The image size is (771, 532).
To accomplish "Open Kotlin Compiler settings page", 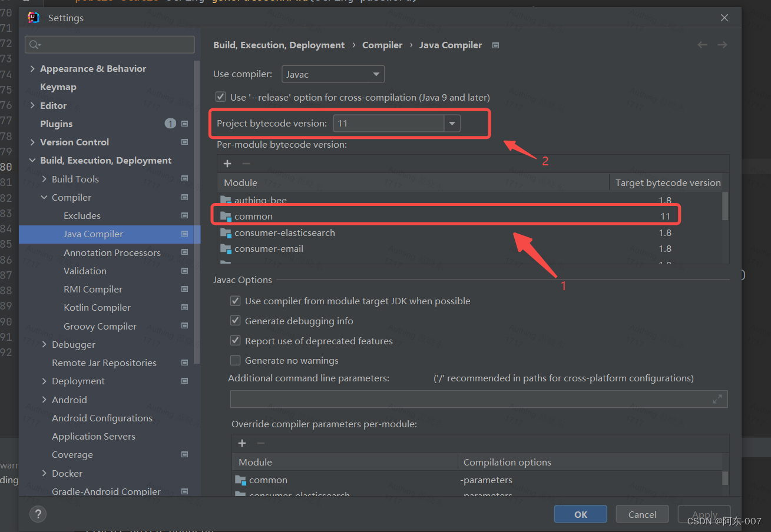I will coord(97,307).
